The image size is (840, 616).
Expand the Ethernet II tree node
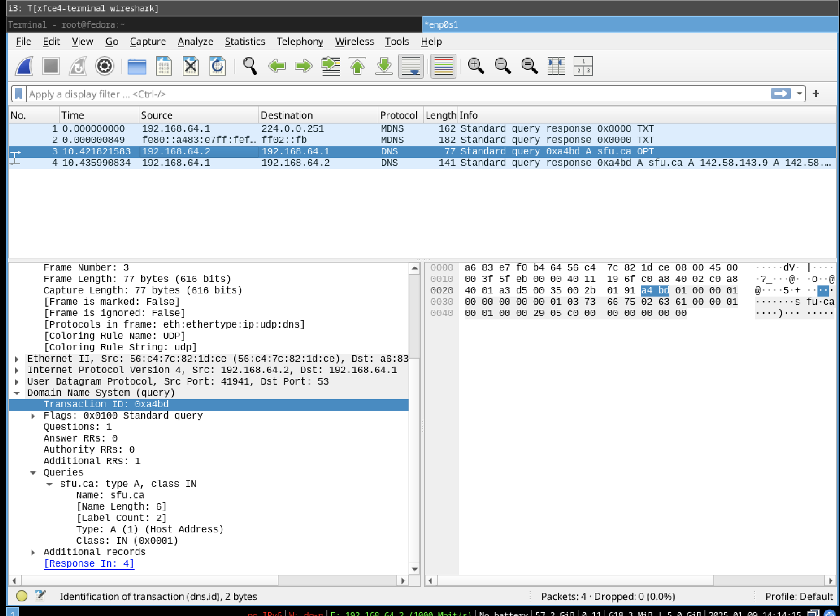pyautogui.click(x=17, y=359)
